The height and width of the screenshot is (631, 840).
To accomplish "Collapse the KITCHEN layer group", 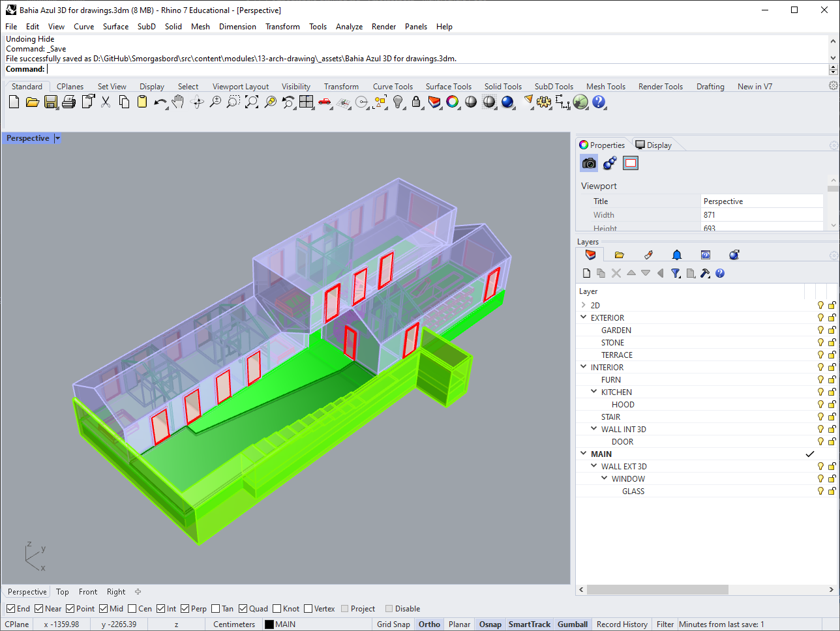I will click(593, 392).
